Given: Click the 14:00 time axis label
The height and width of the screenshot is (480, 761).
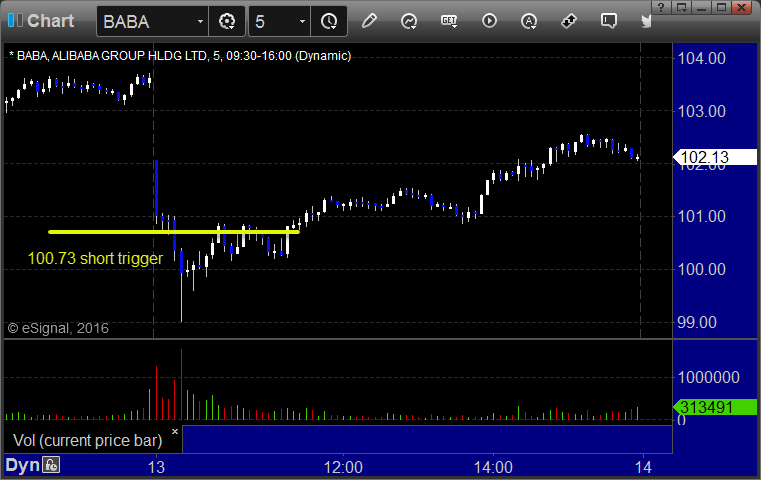Looking at the screenshot, I should click(x=493, y=467).
